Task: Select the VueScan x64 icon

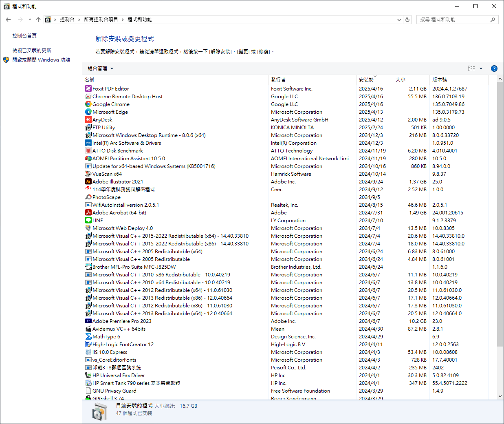Action: [x=88, y=174]
